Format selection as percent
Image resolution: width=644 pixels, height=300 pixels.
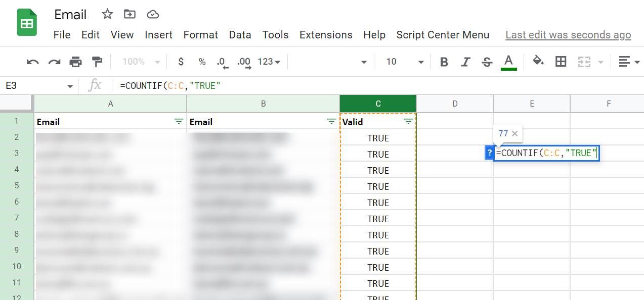pyautogui.click(x=201, y=61)
